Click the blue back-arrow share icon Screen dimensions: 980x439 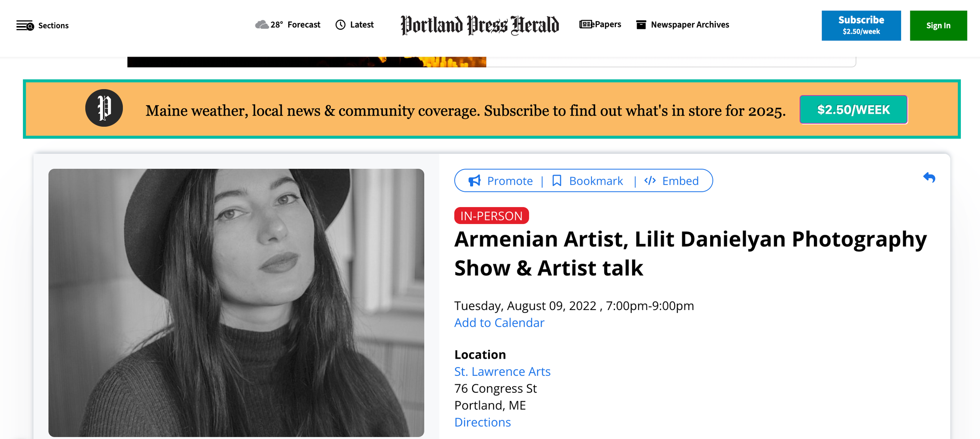point(929,178)
